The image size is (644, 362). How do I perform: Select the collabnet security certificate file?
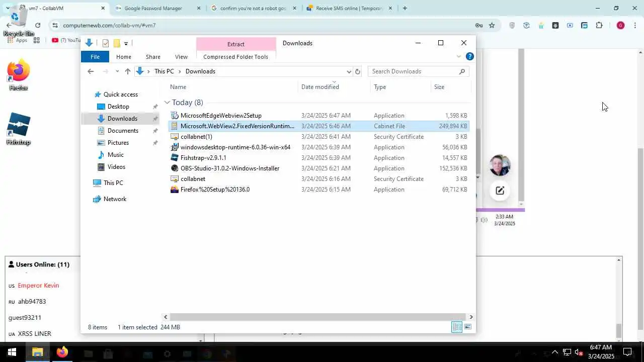click(319, 179)
